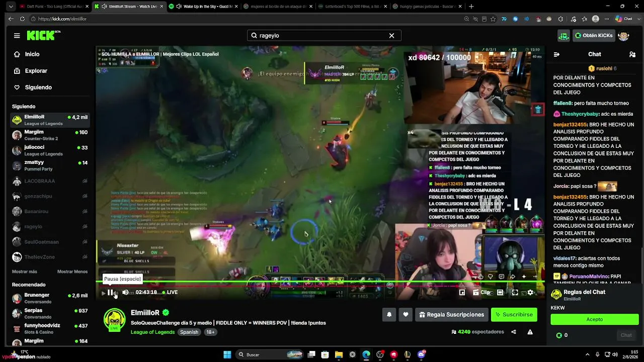Reload the page

coord(22,19)
